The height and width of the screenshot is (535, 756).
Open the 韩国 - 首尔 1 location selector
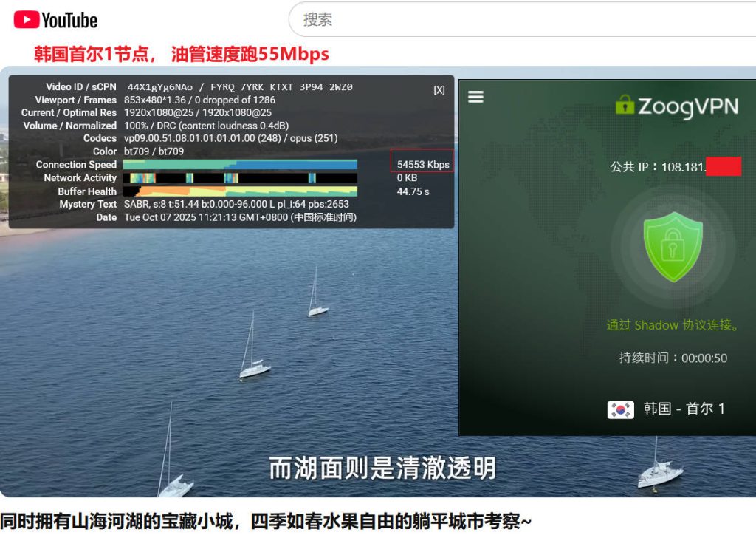pos(684,409)
